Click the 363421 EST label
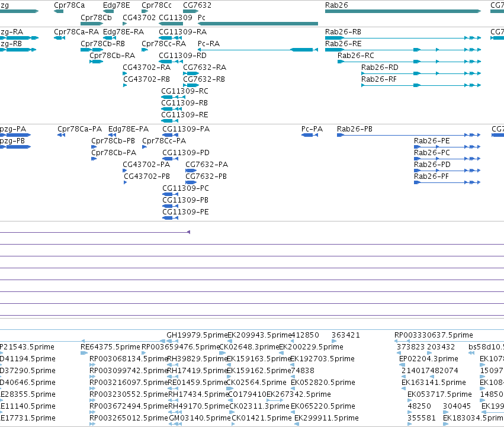Screen dimensions: 504x427 click(345, 335)
